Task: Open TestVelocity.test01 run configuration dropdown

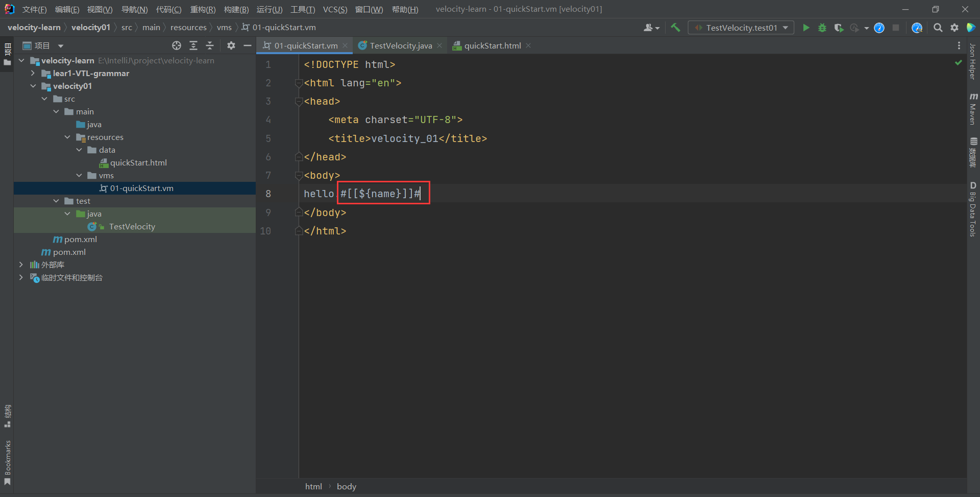Action: (741, 28)
